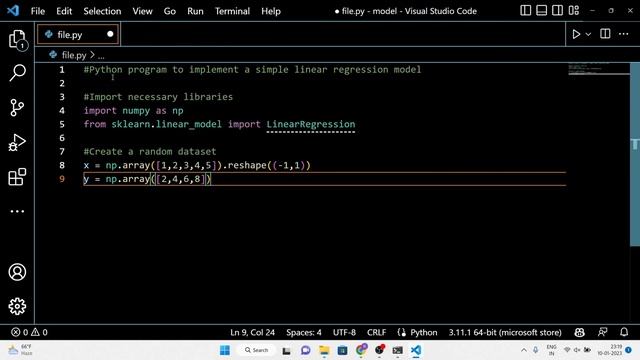
Task: Open the Run menu
Action: coord(195,11)
